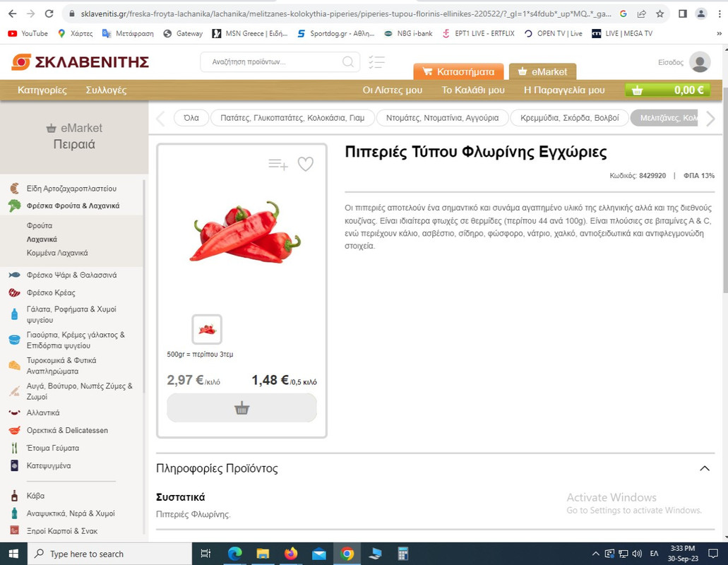Viewport: 728px width, 565px height.
Task: Open the Windows Start menu
Action: (13, 554)
